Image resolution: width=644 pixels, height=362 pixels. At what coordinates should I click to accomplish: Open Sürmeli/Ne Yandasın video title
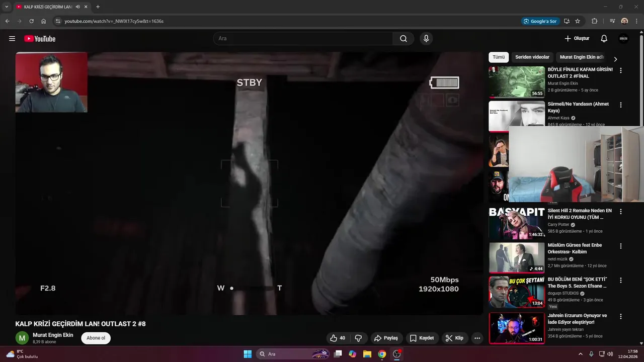coord(578,107)
